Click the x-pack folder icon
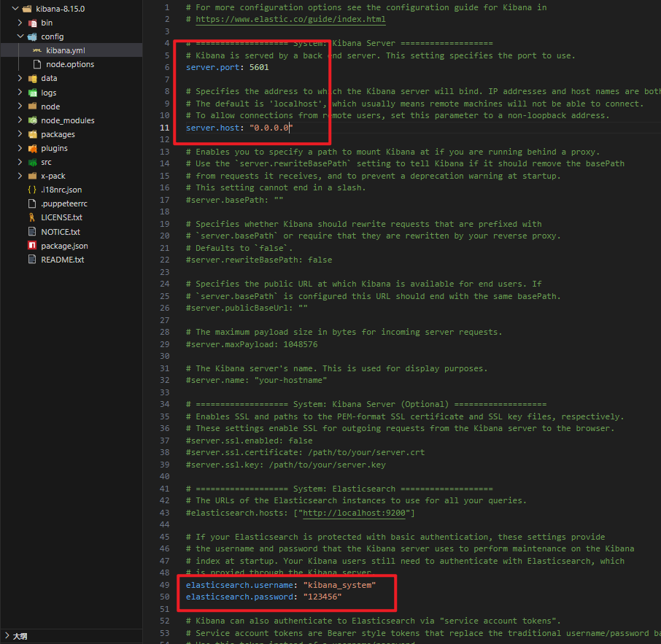This screenshot has width=661, height=644. click(32, 176)
